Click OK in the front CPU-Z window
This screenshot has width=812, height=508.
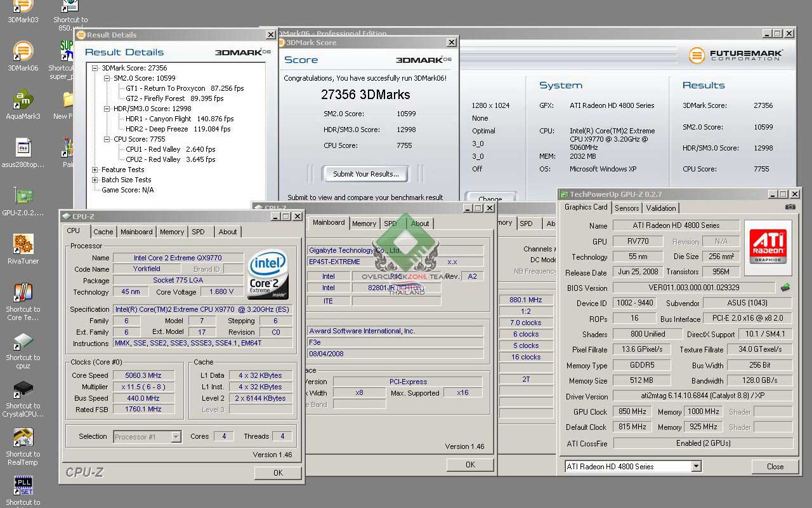coord(278,472)
